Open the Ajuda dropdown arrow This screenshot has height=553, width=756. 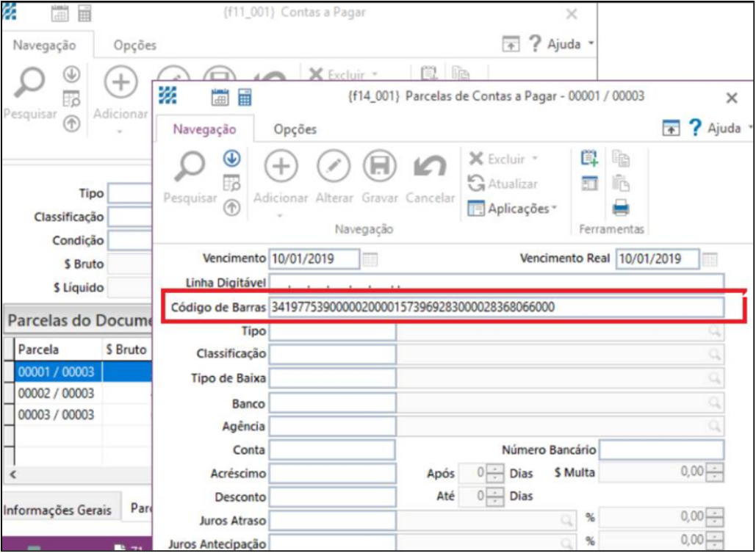coord(750,126)
